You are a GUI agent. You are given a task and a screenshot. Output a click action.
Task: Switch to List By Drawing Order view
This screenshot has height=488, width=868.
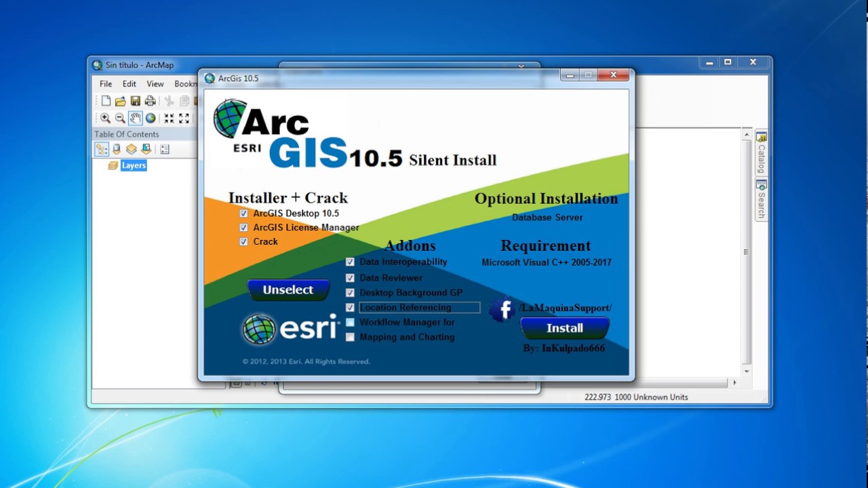pyautogui.click(x=102, y=149)
